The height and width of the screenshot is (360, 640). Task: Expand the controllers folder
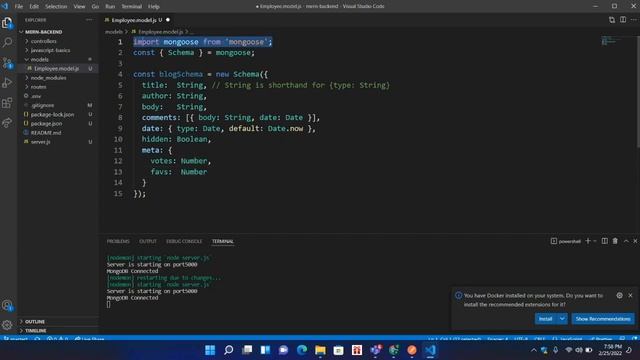coord(43,41)
